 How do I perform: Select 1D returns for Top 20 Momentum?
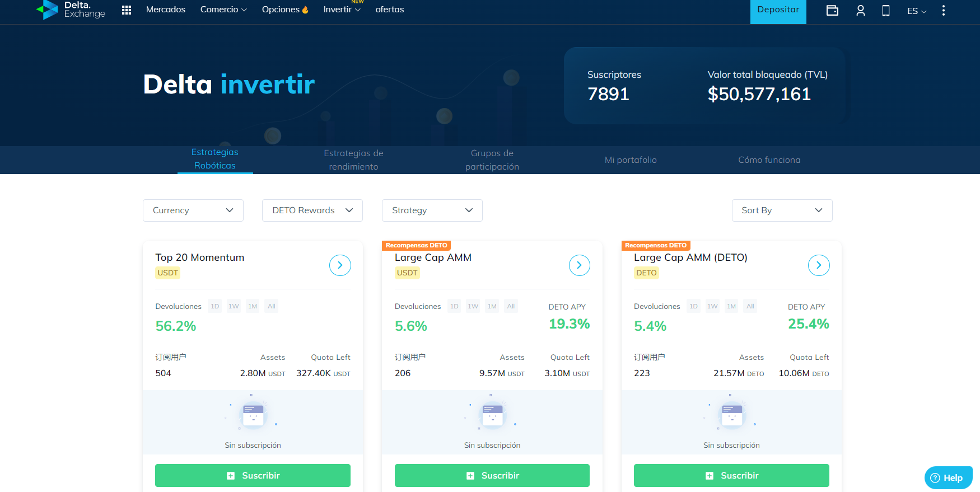click(x=215, y=306)
